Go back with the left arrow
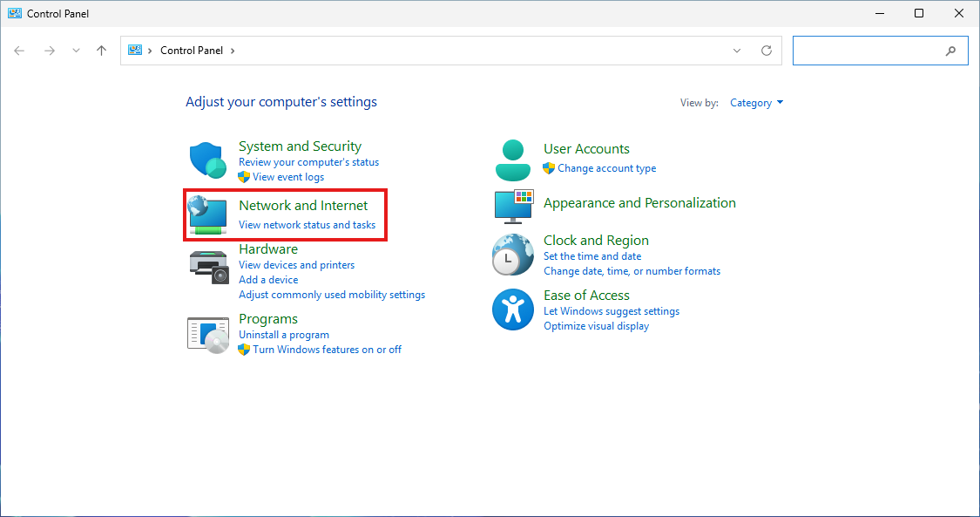 19,51
